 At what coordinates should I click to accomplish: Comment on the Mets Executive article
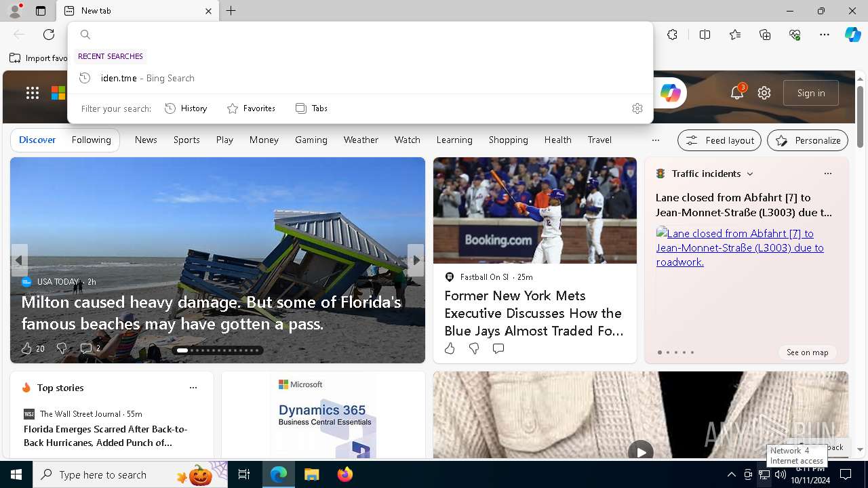(x=498, y=348)
